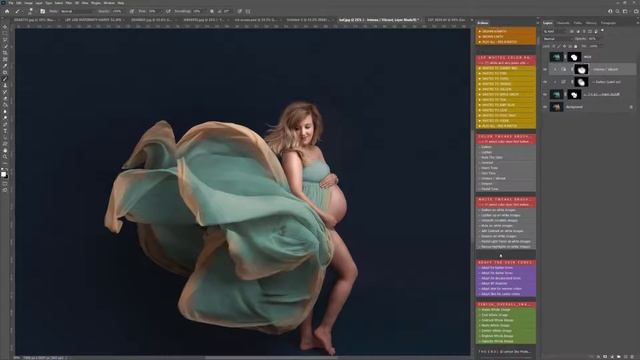Screen dimensions: 640x360
Task: Select the Rectangular Marquee tool
Action: pyautogui.click(x=4, y=33)
